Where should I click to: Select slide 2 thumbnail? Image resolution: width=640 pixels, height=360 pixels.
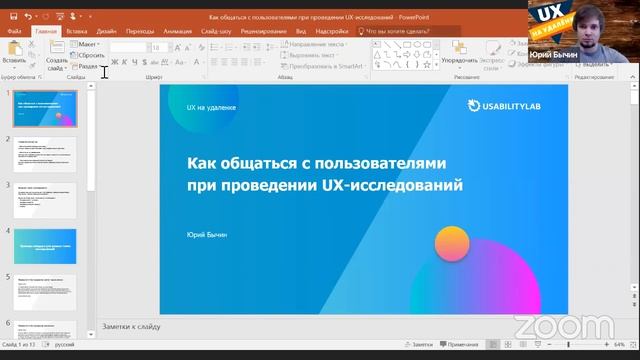(45, 154)
